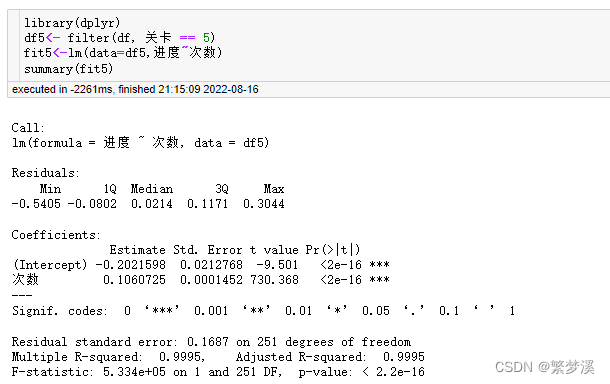Click the 'Std. Error' column header
Viewport: 610px width, 384px height.
coord(208,250)
